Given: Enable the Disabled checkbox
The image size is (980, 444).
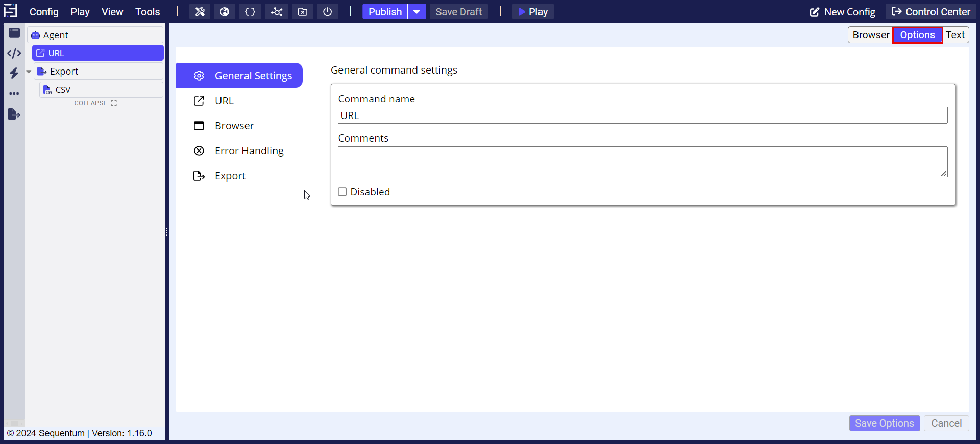Looking at the screenshot, I should tap(342, 192).
